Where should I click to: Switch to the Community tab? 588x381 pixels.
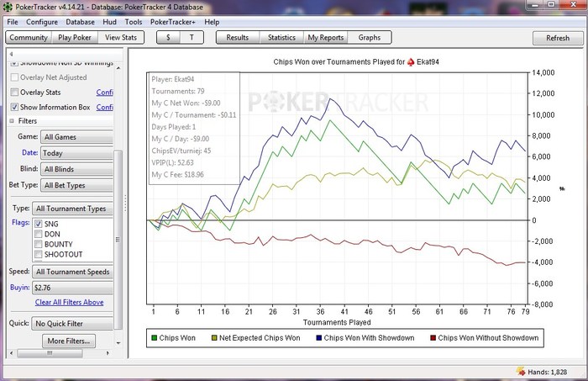point(29,38)
